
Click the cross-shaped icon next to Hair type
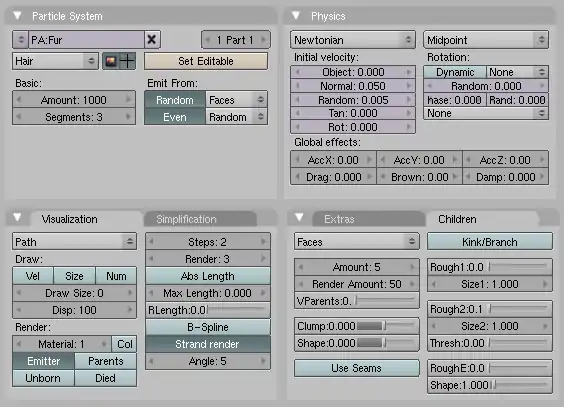click(127, 61)
